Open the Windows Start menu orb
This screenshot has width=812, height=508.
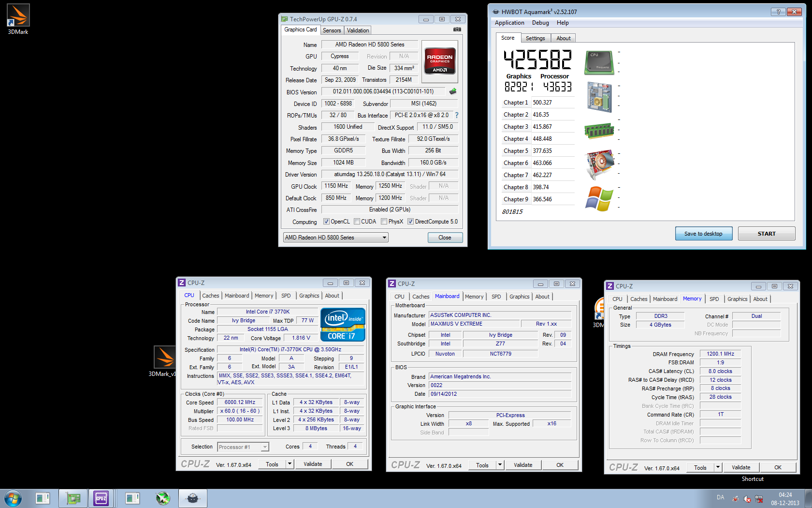click(13, 498)
